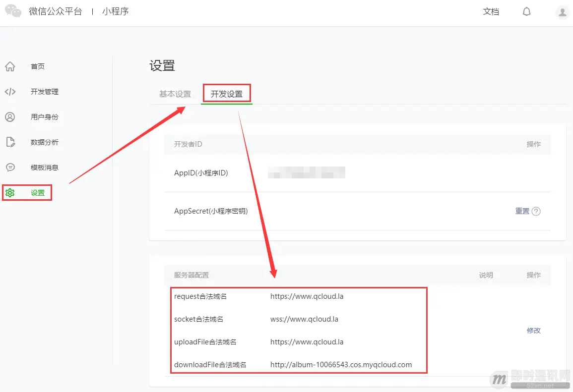Open 开发管理 via the code brackets icon
This screenshot has width=573, height=392.
point(10,91)
